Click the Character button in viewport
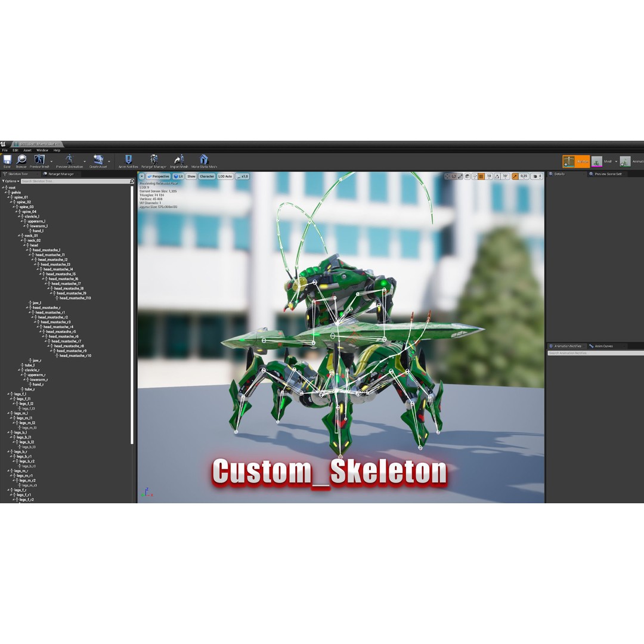The height and width of the screenshot is (644, 644). (x=206, y=176)
